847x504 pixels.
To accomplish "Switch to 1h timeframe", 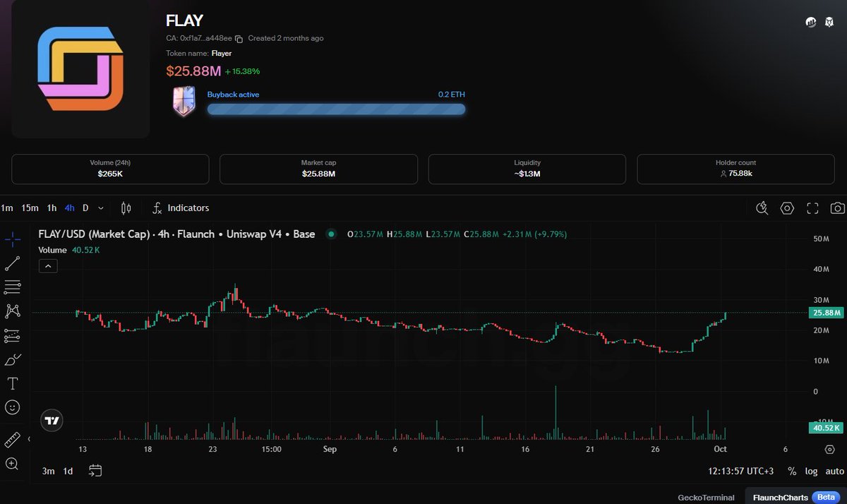I will point(52,208).
